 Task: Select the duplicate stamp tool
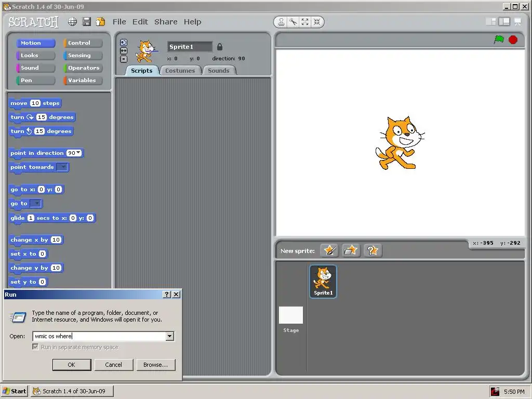(x=281, y=22)
